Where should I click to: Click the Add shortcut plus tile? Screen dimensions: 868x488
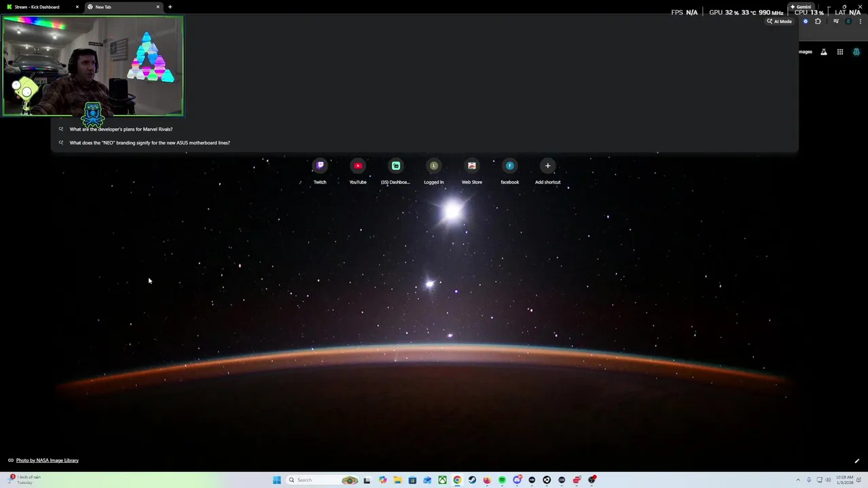point(548,171)
